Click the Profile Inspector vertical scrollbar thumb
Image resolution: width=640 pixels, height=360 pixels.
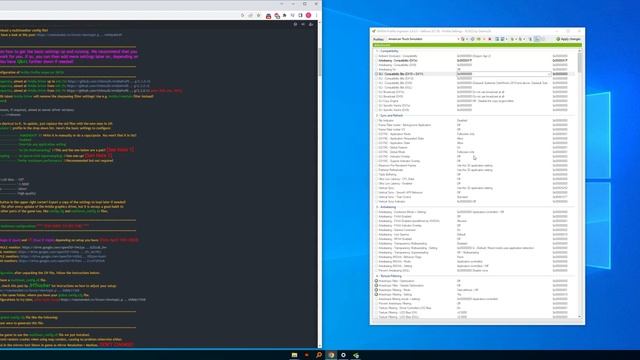coord(580,63)
